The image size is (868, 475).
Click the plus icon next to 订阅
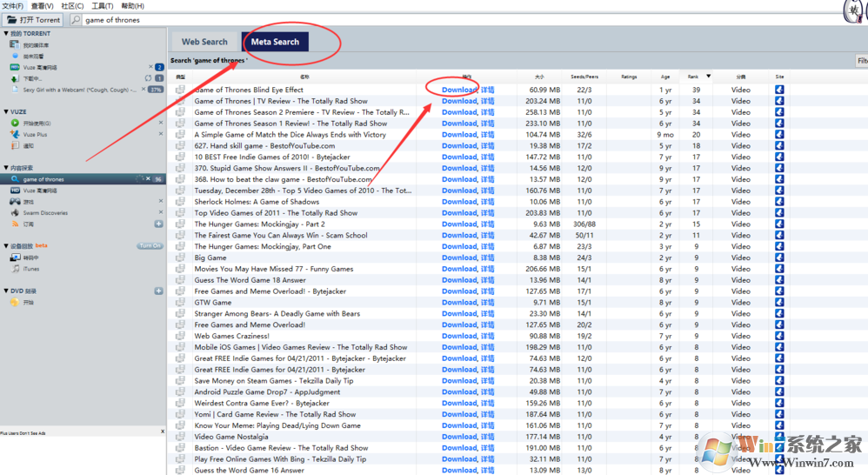click(x=158, y=224)
